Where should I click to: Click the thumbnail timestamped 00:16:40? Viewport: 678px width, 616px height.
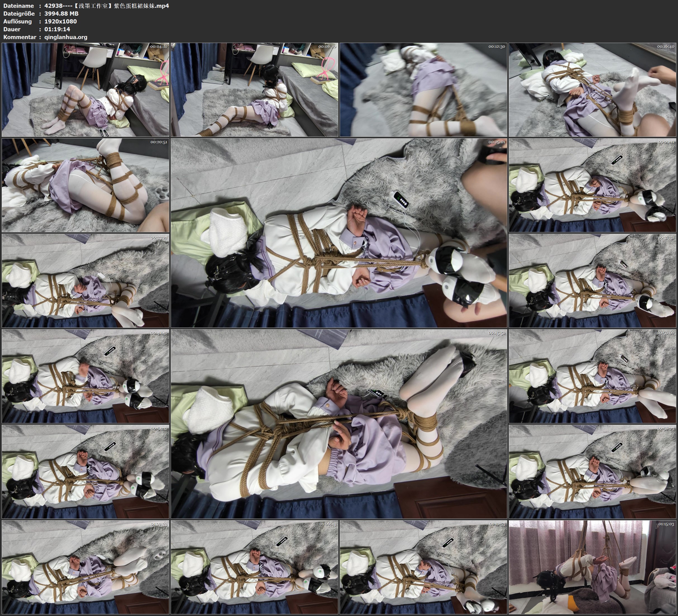593,89
